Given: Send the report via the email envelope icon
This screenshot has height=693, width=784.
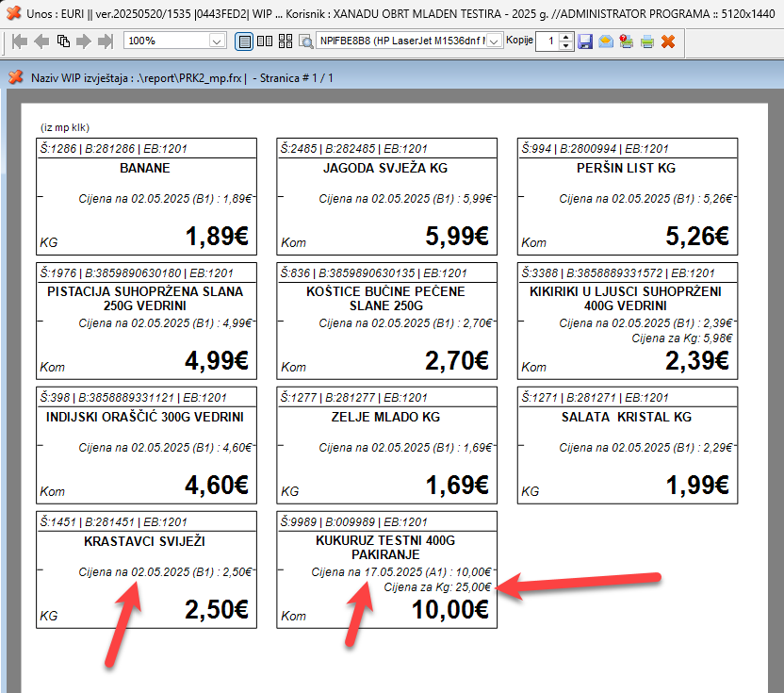Looking at the screenshot, I should (606, 41).
